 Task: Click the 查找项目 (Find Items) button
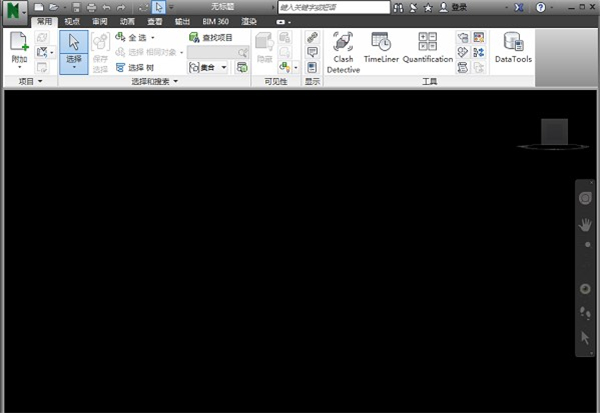point(210,38)
